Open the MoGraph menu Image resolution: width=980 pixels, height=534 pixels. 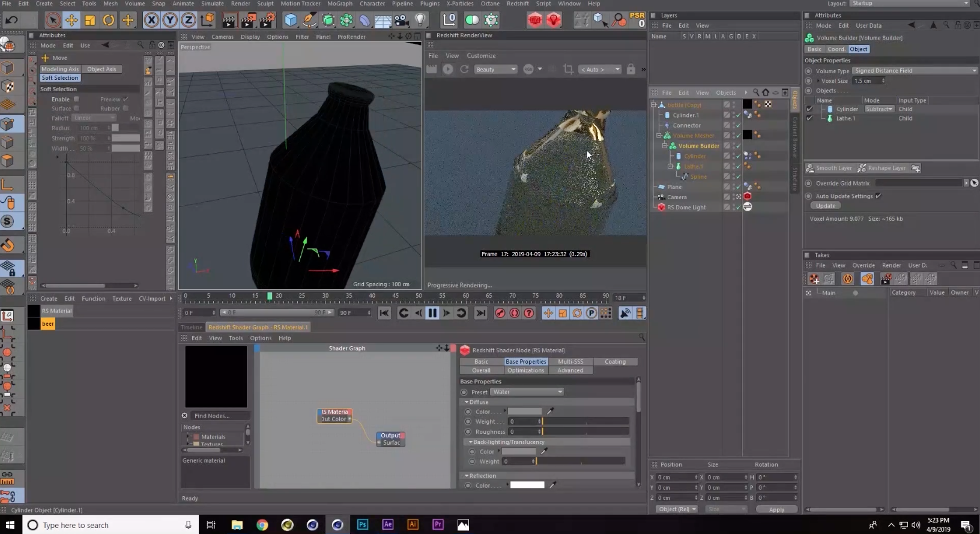pyautogui.click(x=339, y=4)
